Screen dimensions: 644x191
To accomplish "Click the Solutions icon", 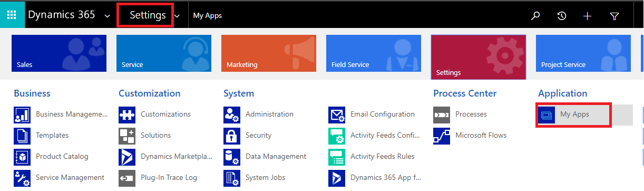I will [127, 136].
